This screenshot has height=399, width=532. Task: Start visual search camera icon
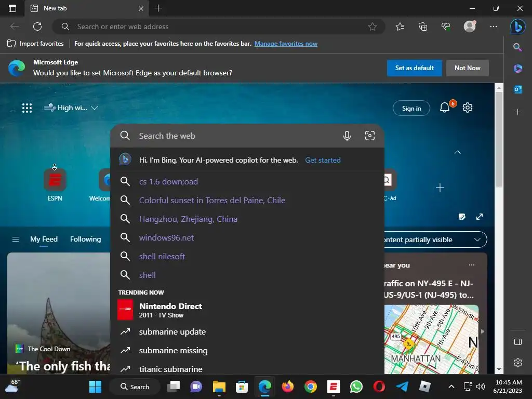click(369, 136)
